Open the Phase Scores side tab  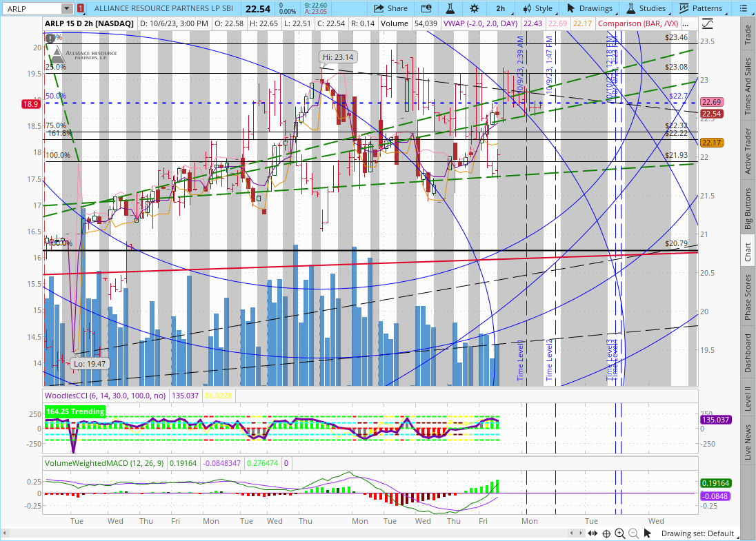pyautogui.click(x=748, y=297)
